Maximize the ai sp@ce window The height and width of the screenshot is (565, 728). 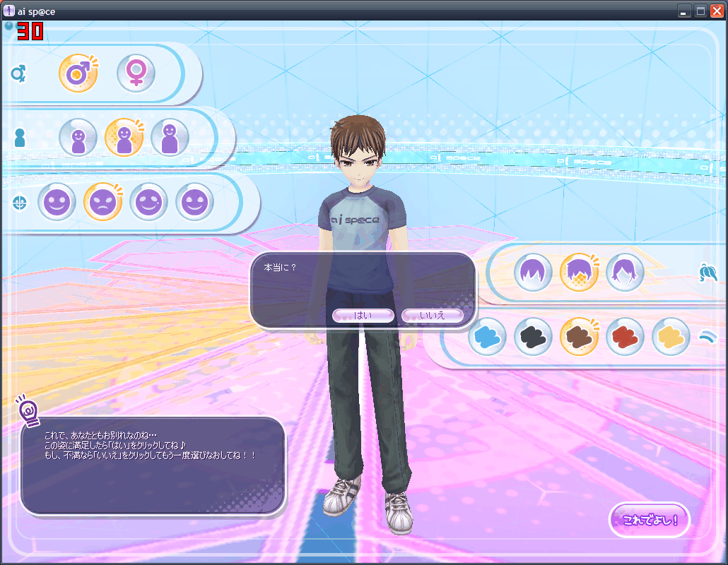coord(700,11)
